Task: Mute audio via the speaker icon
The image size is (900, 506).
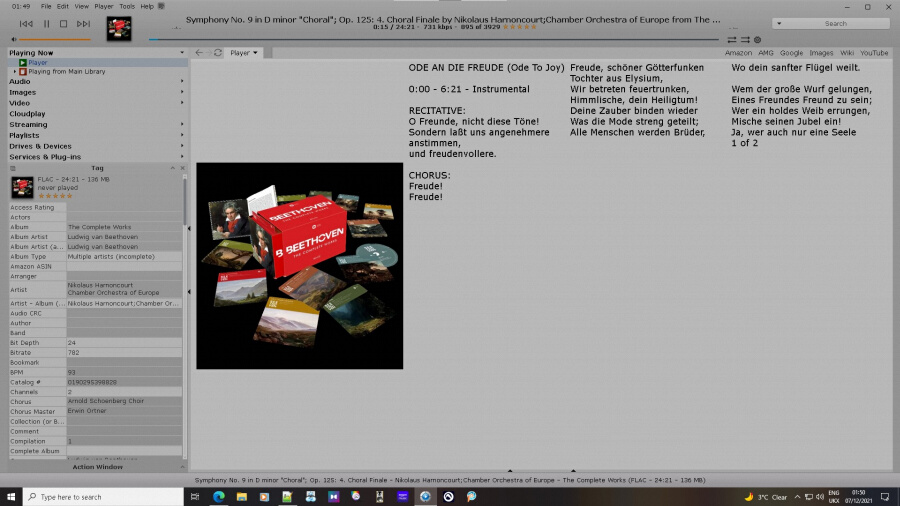Action: coord(14,40)
